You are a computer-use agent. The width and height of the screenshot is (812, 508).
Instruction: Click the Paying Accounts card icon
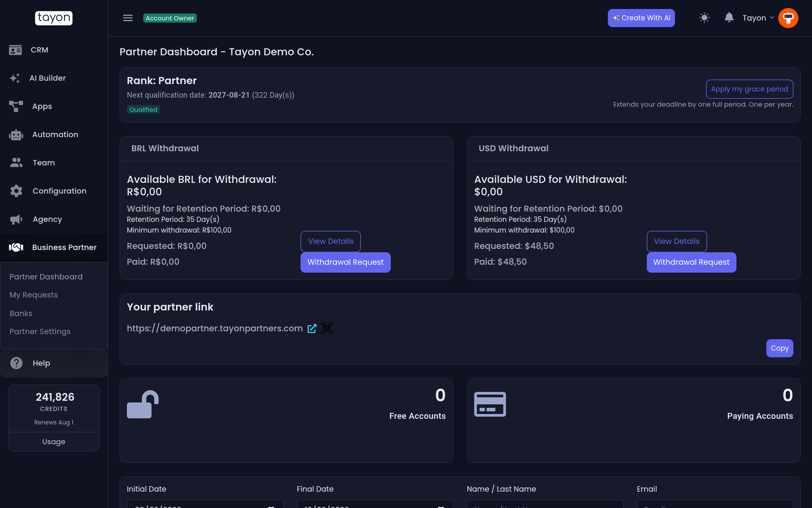(x=490, y=404)
